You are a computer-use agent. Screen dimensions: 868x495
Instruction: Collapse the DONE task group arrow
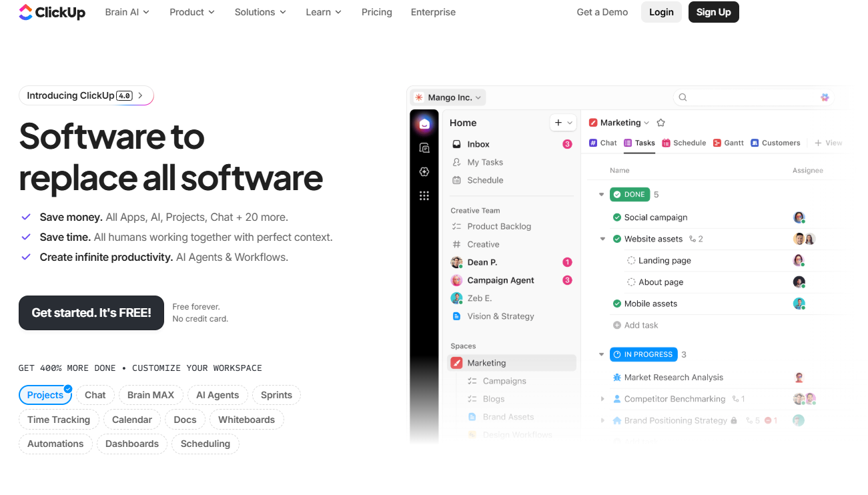tap(601, 195)
